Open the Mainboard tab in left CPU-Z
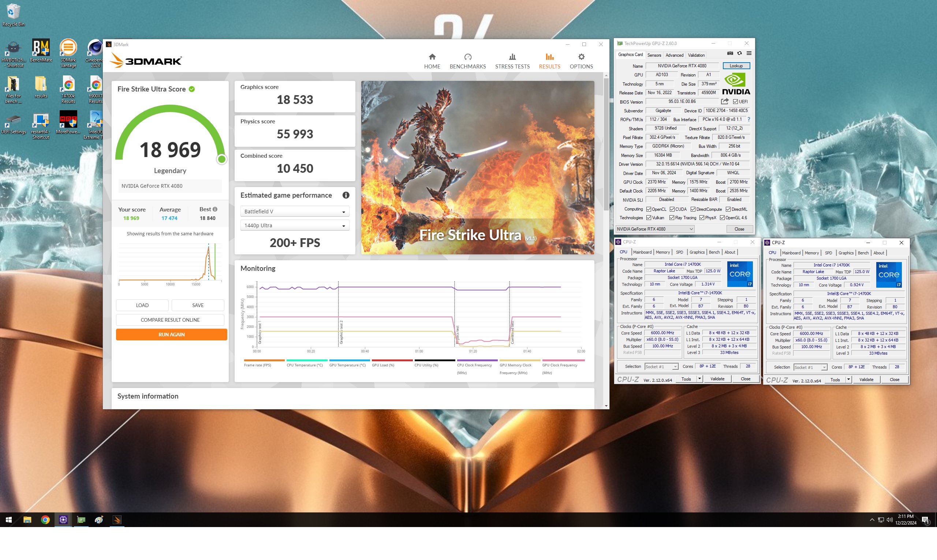The width and height of the screenshot is (937, 560). 642,252
